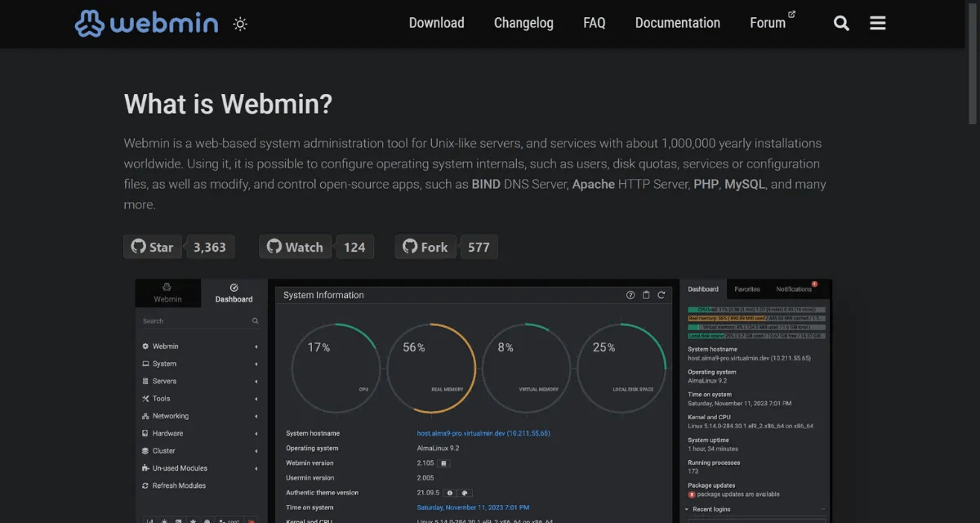Open the Changelog page
This screenshot has height=523, width=980.
coord(523,23)
